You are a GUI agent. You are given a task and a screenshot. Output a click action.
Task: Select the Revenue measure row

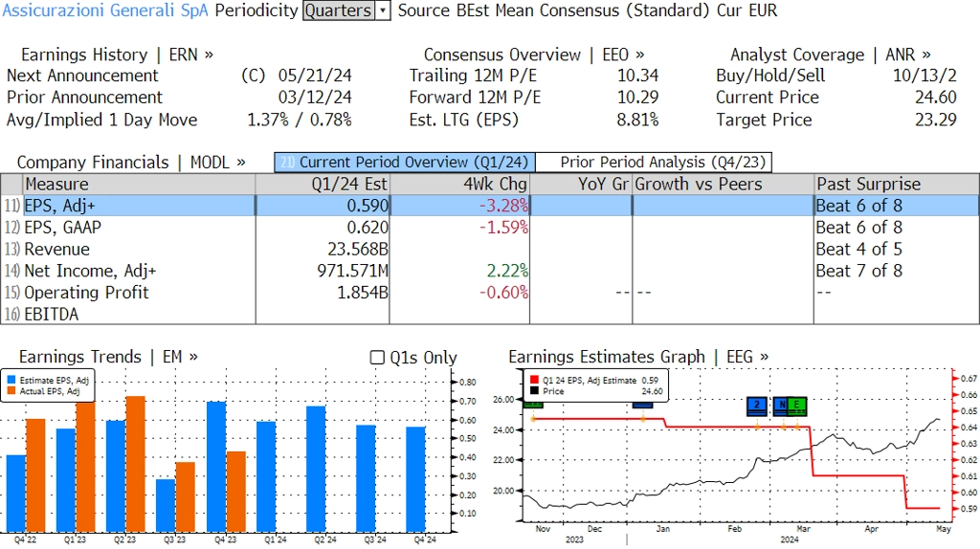point(489,250)
